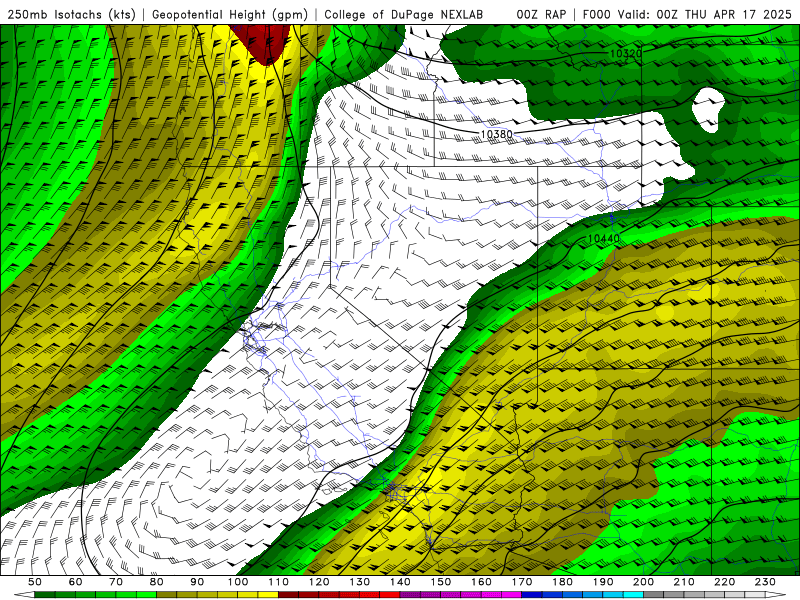800x600 pixels.
Task: Click the 50 knot label on color scale
Action: click(35, 582)
